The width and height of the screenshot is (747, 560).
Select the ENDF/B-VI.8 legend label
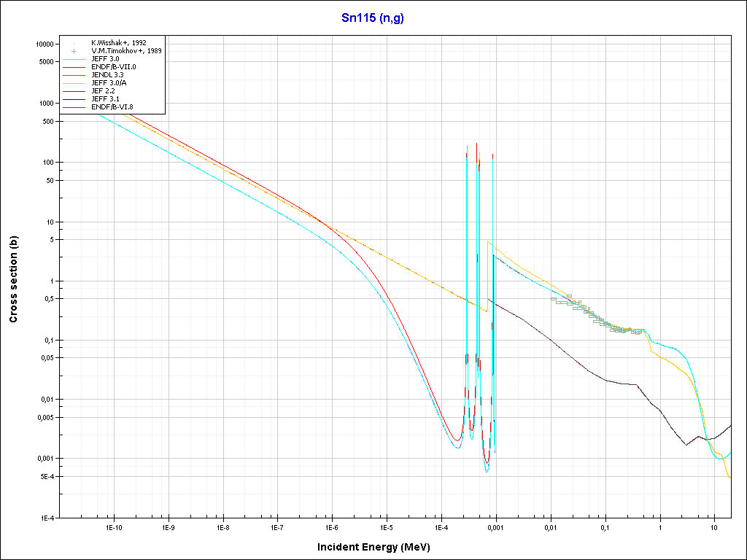(x=112, y=107)
